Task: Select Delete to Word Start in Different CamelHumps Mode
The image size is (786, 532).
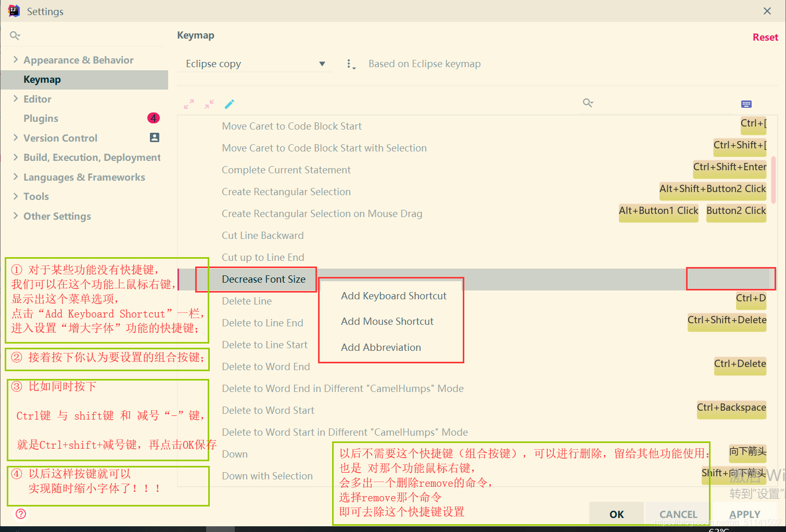Action: (345, 432)
